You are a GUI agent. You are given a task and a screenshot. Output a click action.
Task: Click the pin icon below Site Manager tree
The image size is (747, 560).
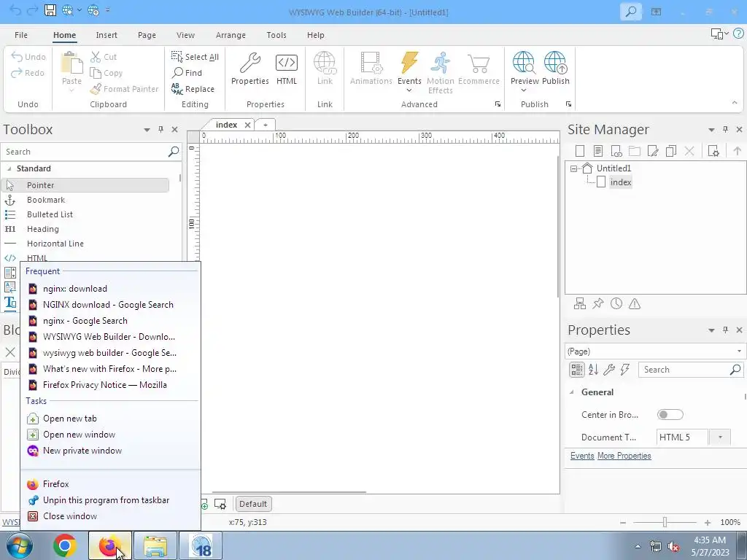tap(598, 304)
